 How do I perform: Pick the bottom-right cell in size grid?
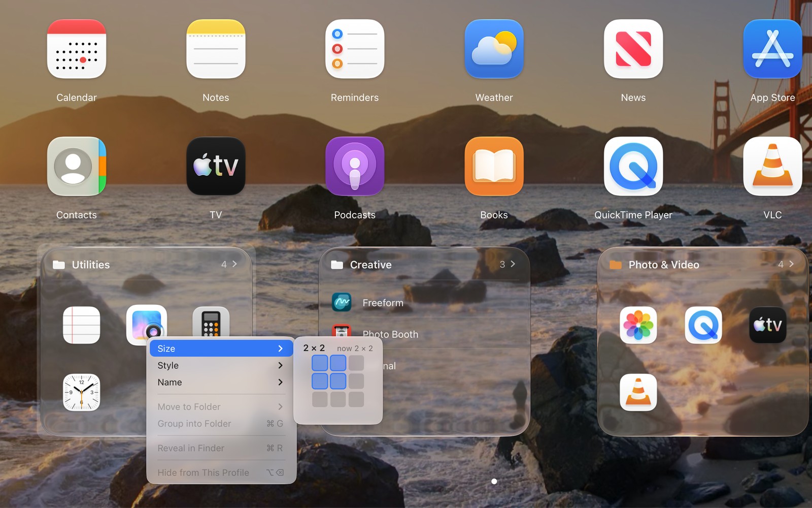point(356,399)
